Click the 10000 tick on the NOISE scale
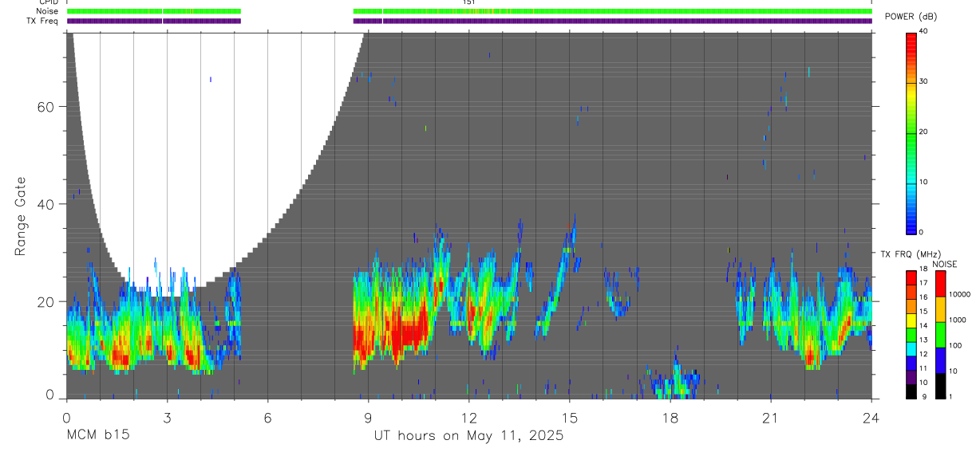Viewport: 980px width, 452px height. 959,294
